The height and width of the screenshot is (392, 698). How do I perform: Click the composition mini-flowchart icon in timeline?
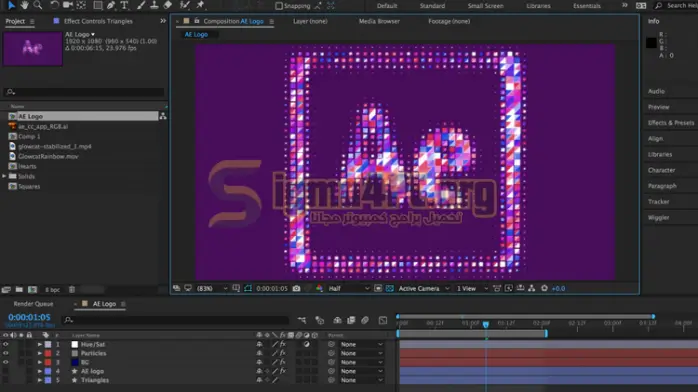click(302, 320)
